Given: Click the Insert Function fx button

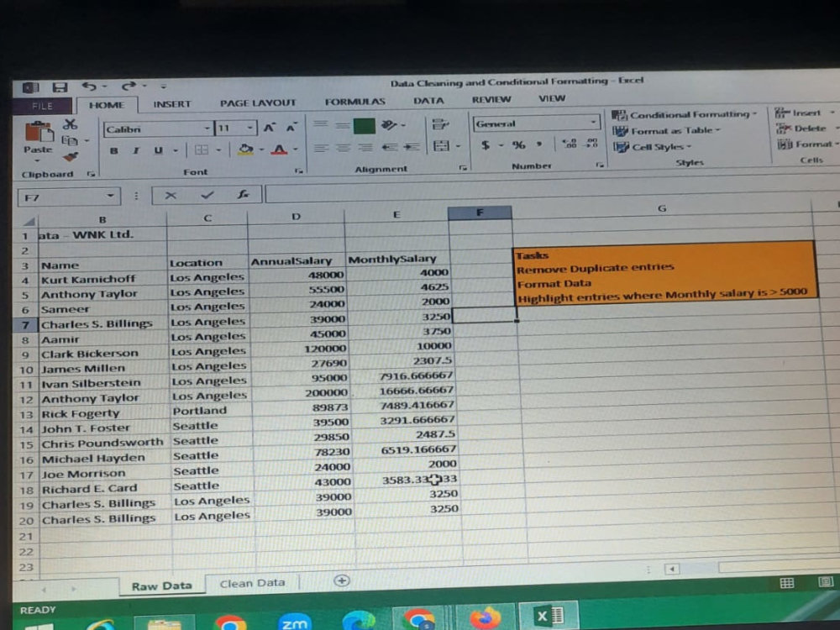Looking at the screenshot, I should [x=243, y=195].
